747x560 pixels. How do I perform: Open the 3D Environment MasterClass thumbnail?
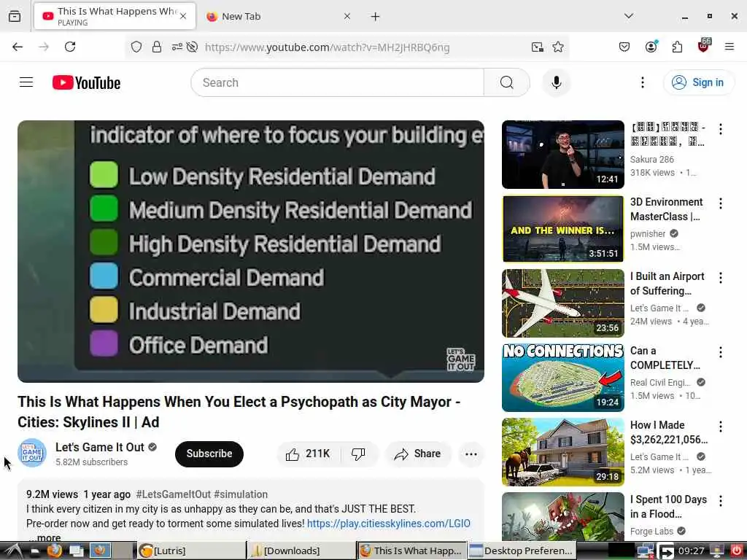tap(562, 228)
